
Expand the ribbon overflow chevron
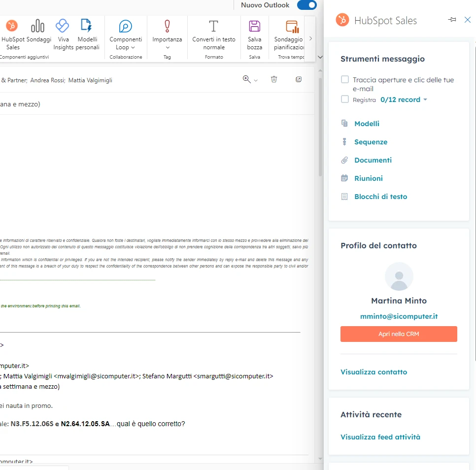(310, 38)
